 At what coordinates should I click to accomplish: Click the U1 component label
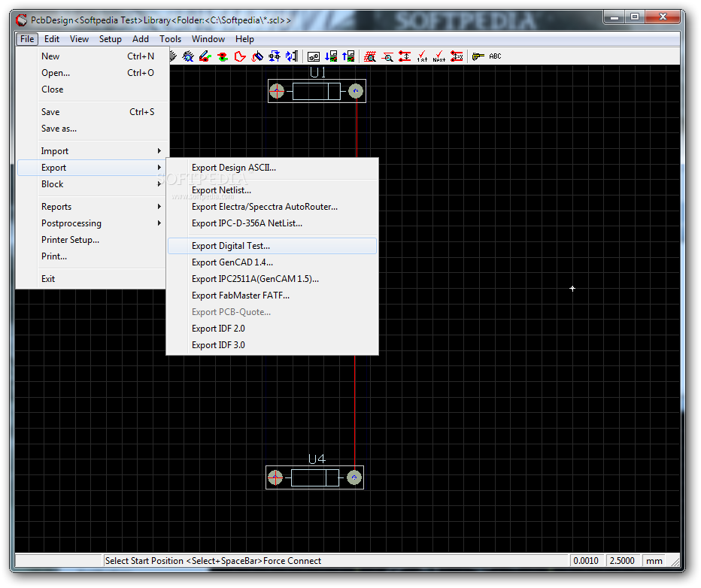[x=318, y=72]
